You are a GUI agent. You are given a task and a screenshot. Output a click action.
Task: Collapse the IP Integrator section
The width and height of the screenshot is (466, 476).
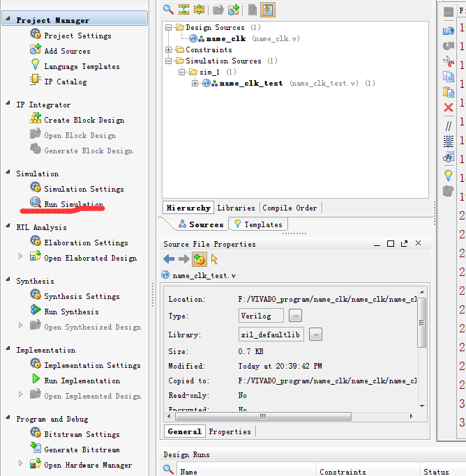pos(8,104)
